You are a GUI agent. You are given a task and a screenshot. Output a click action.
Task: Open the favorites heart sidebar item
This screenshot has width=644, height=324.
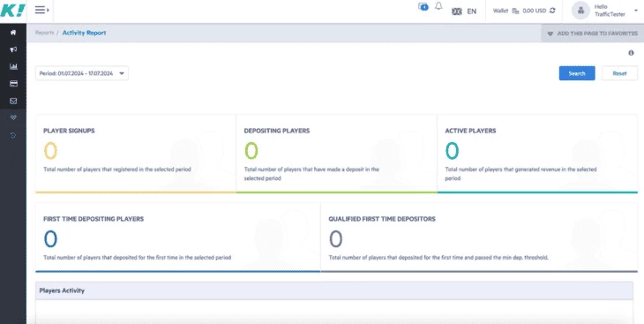[13, 118]
